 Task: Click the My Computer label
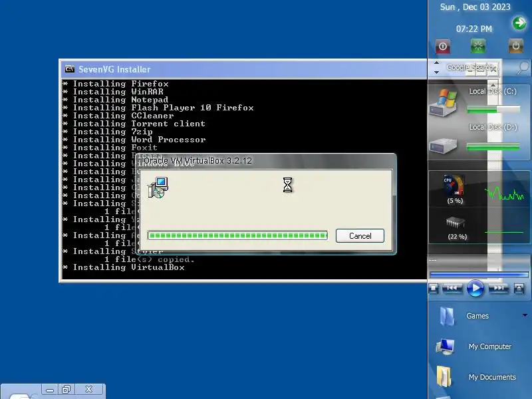click(x=490, y=346)
